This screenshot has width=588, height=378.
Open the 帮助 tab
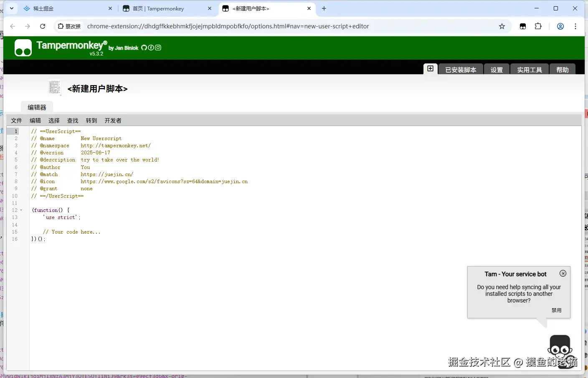[563, 70]
